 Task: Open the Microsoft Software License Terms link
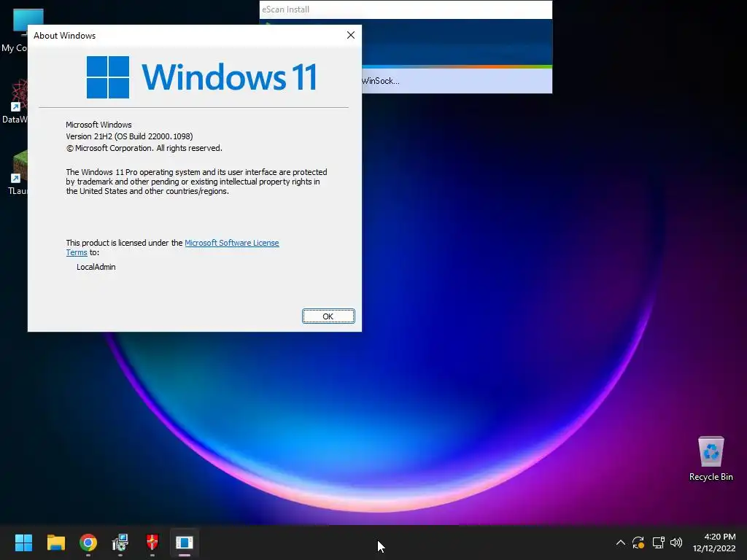pos(172,248)
